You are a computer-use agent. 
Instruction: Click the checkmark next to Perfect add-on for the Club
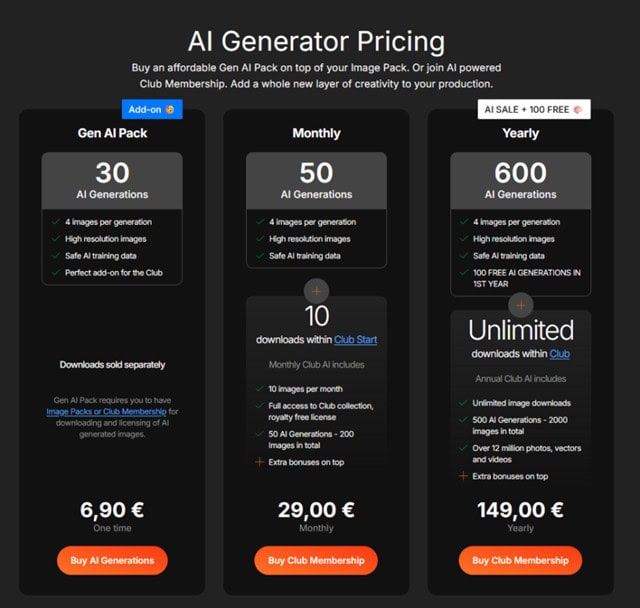click(x=56, y=272)
